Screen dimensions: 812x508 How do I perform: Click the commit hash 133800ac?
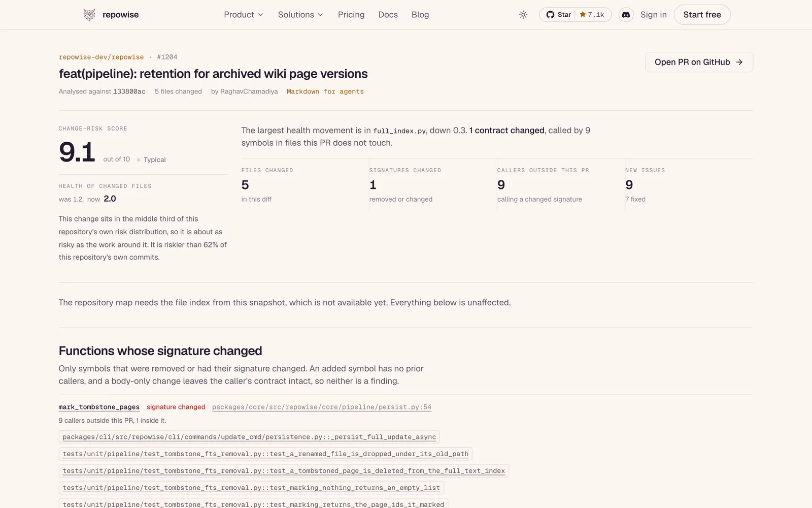pyautogui.click(x=129, y=91)
